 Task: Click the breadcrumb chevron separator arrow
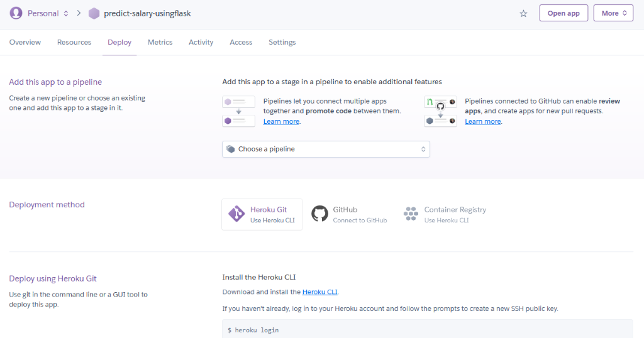(79, 13)
